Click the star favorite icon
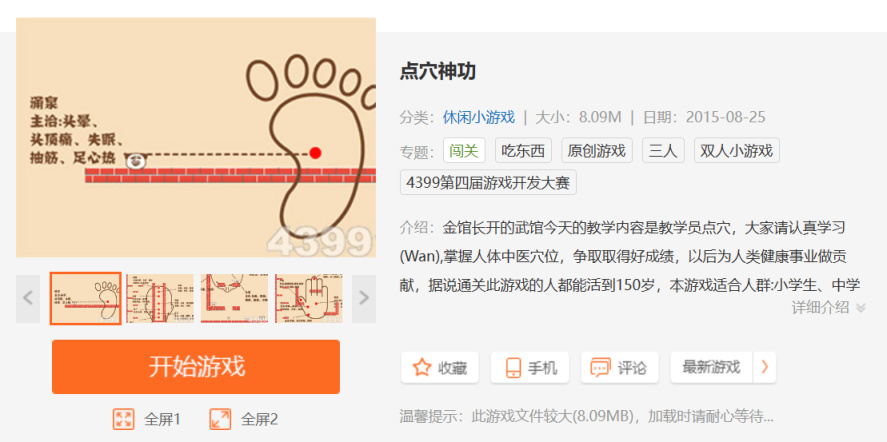The width and height of the screenshot is (887, 442). click(421, 367)
